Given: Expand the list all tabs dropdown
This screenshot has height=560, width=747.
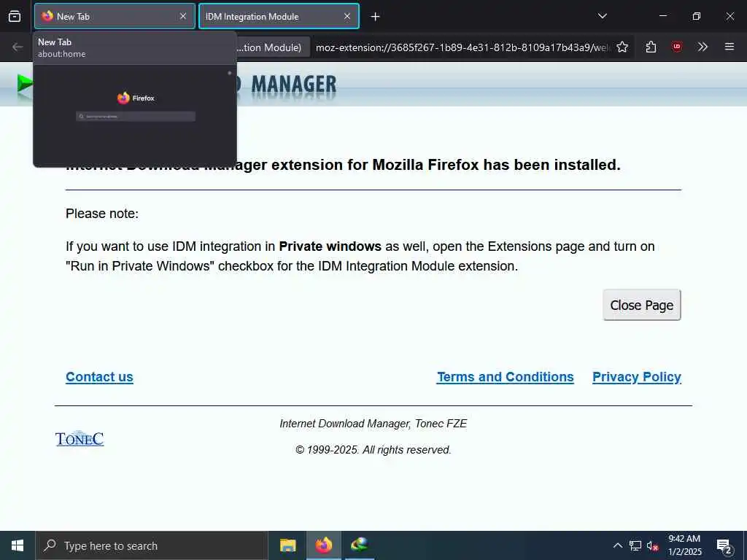Looking at the screenshot, I should (602, 16).
